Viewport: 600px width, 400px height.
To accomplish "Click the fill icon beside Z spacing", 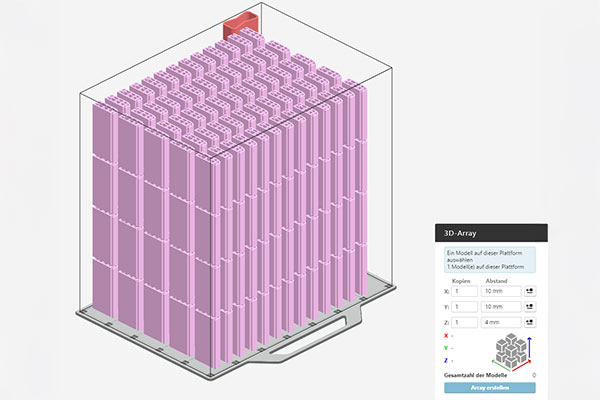I will 528,323.
